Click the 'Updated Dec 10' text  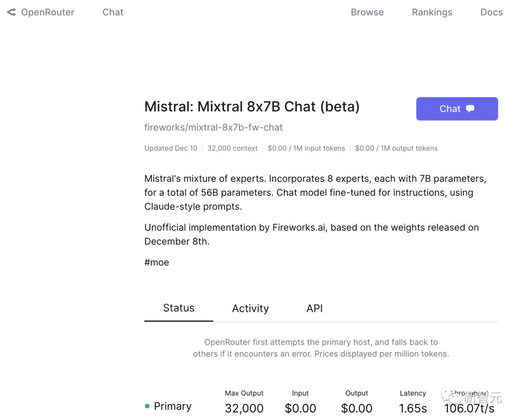tap(171, 148)
